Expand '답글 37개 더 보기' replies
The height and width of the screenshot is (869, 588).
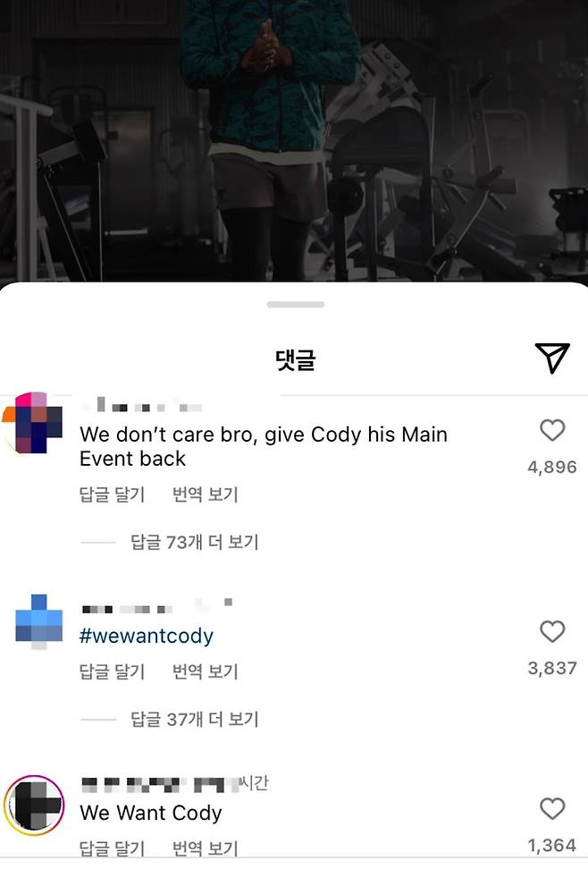click(x=195, y=719)
